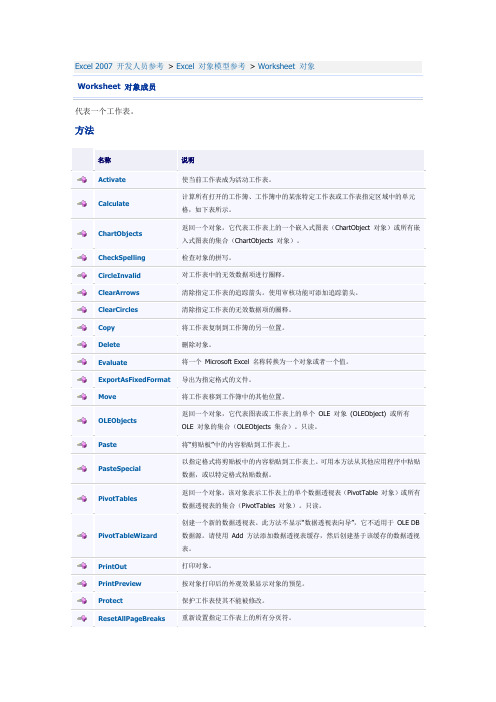Click the 方法 section heading
Viewport: 496px width, 702px height.
84,130
